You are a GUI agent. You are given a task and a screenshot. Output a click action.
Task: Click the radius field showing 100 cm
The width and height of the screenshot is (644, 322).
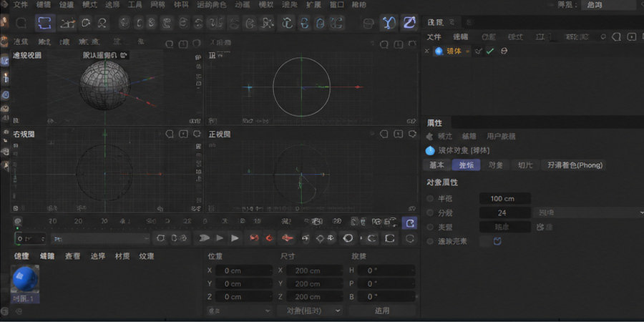[504, 198]
